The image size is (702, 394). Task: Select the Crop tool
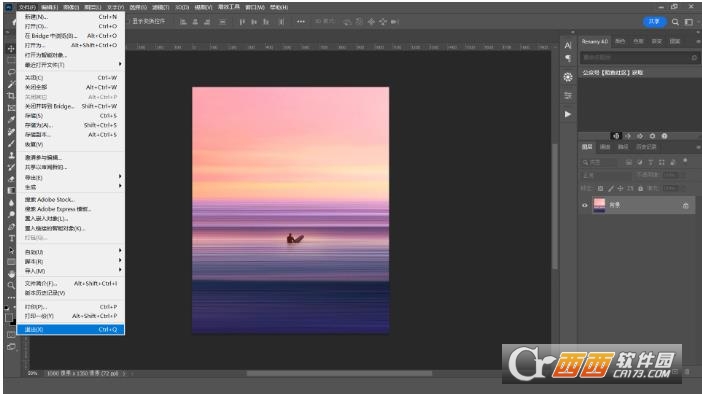pyautogui.click(x=11, y=95)
